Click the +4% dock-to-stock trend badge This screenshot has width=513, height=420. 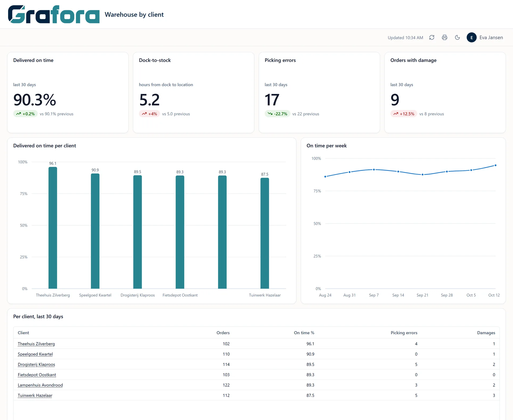[149, 114]
